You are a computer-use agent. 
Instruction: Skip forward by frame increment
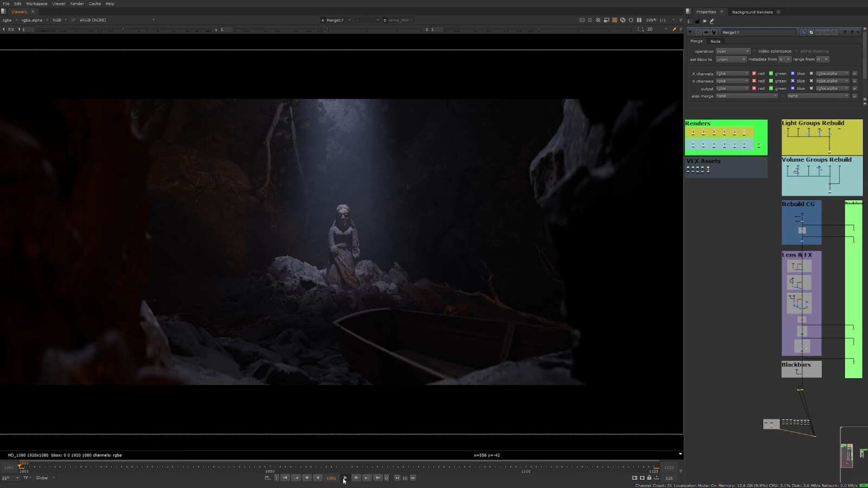413,478
